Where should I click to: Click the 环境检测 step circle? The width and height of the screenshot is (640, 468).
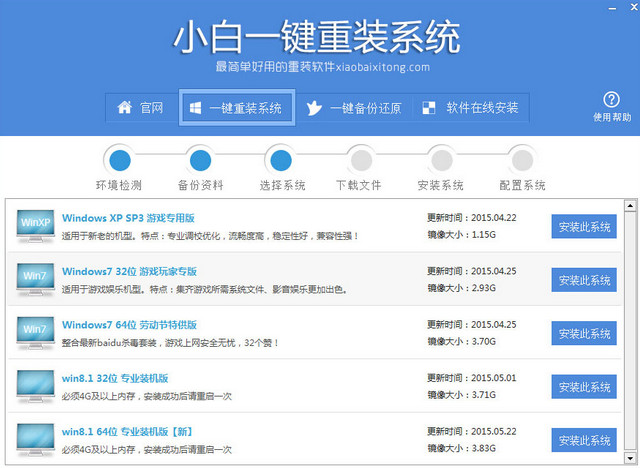(x=120, y=158)
